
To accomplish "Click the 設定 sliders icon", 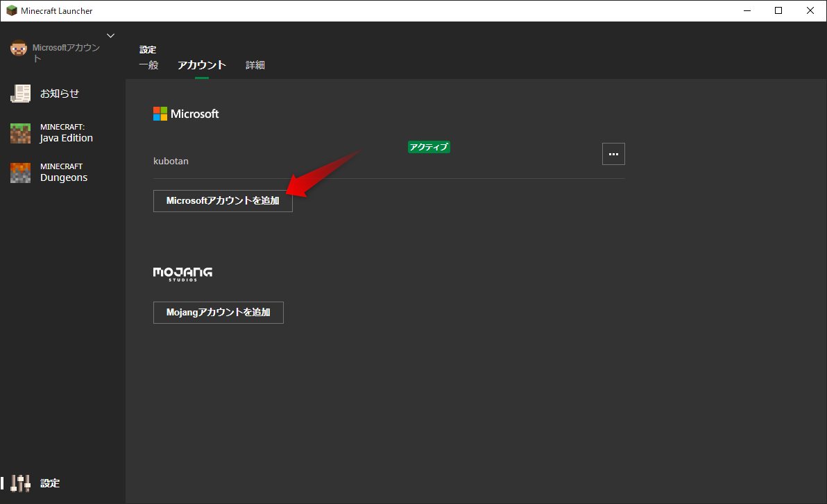I will tap(22, 483).
